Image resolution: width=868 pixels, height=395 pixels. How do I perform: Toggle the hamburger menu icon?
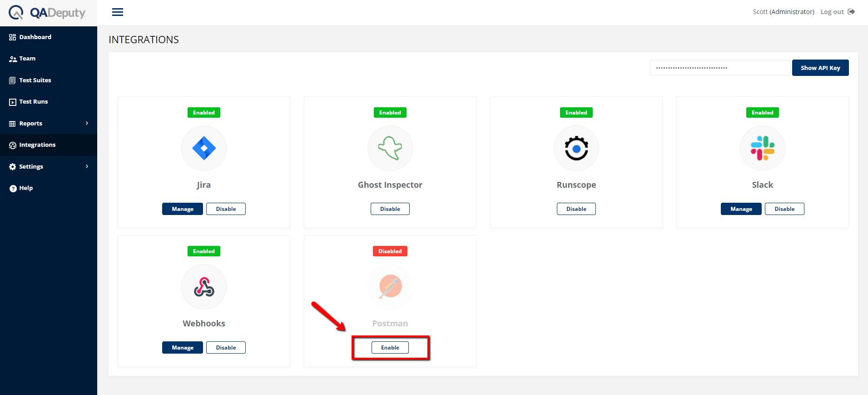(118, 12)
